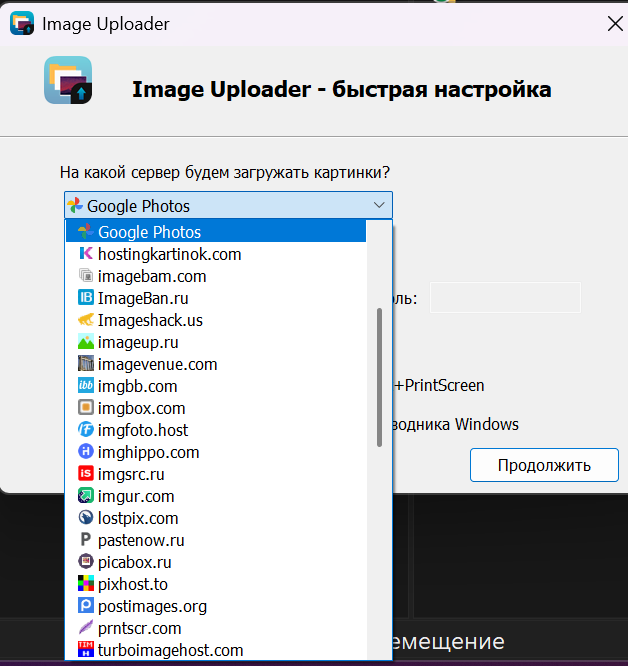Select the pixhost.to entry
The image size is (628, 666).
216,584
